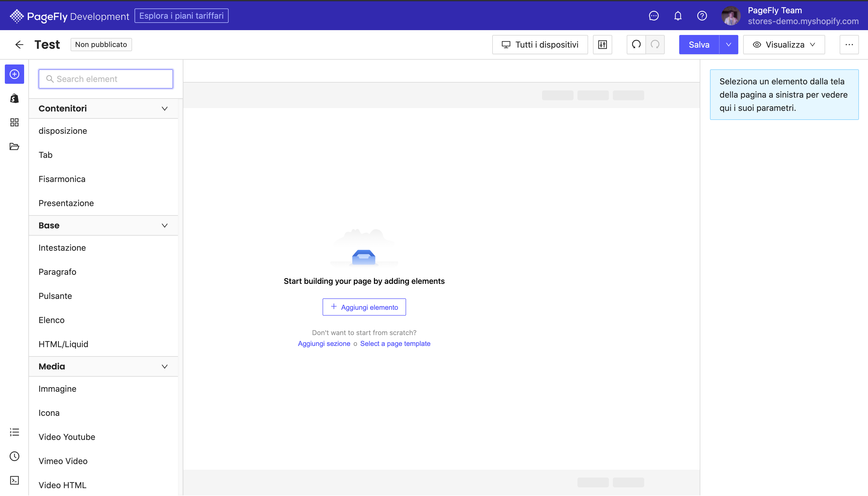Select the Tab element
868x496 pixels.
click(x=104, y=155)
